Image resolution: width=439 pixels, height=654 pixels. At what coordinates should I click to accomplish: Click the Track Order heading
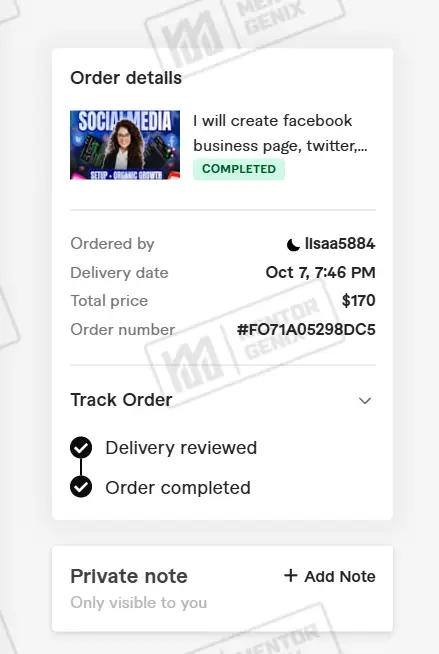click(121, 400)
